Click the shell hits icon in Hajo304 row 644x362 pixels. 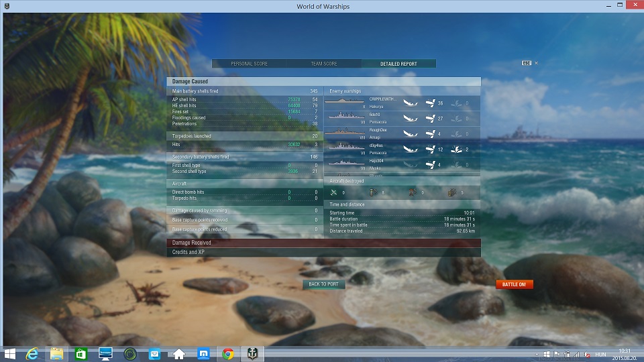430,165
